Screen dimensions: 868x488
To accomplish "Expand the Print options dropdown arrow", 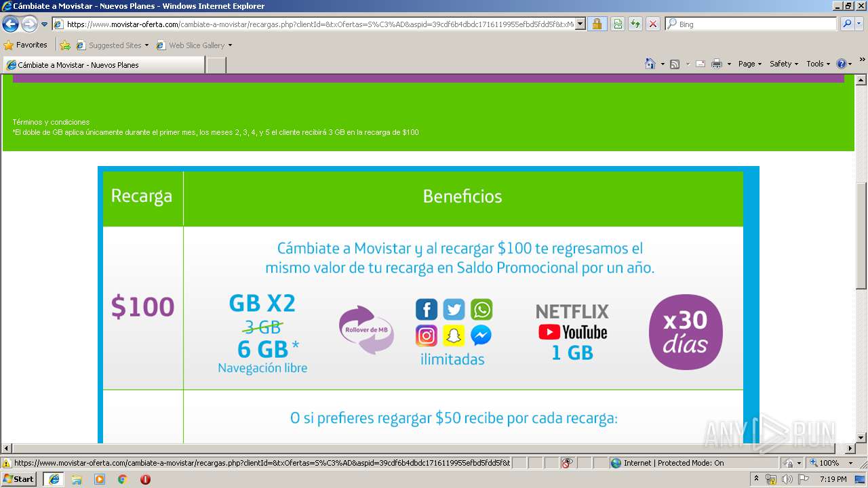I will 729,64.
